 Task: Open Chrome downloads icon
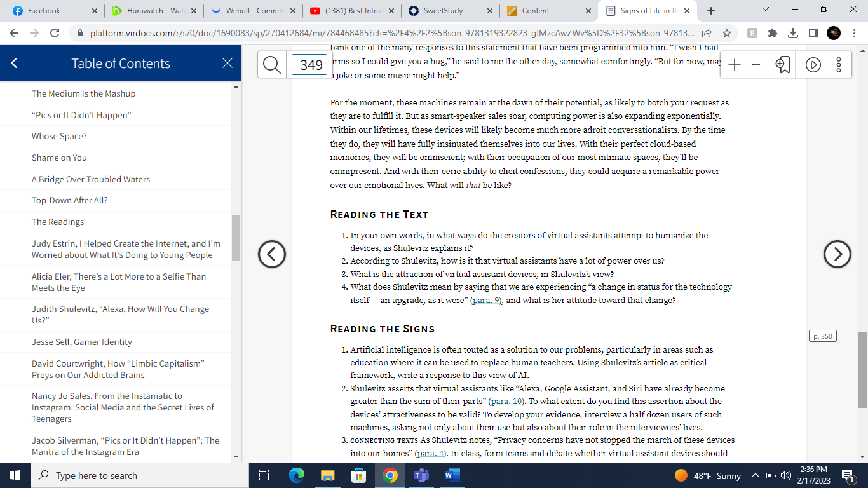point(792,33)
